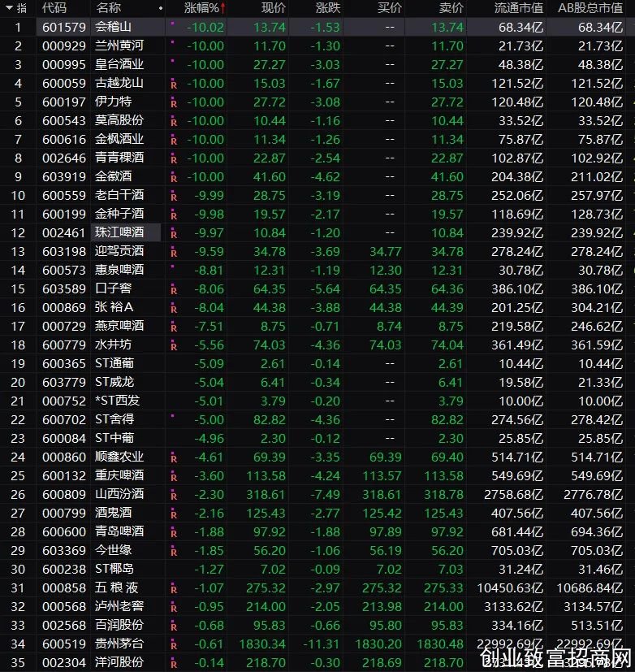Click the R margin-trading icon on 古越龙山 row
This screenshot has height=672, width=635.
(x=174, y=85)
